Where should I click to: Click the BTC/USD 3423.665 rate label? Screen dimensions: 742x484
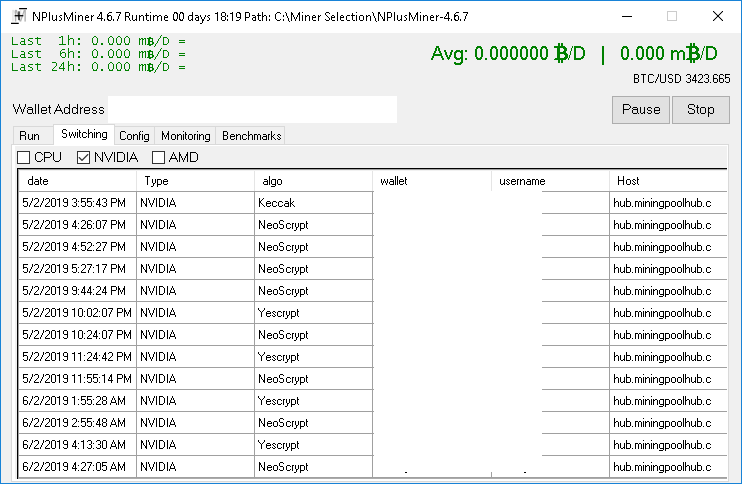coord(681,79)
